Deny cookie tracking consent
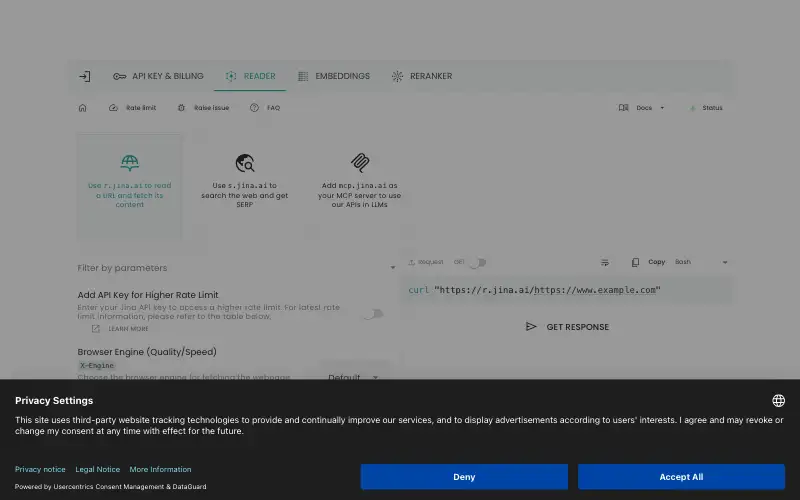The width and height of the screenshot is (800, 500). point(464,477)
